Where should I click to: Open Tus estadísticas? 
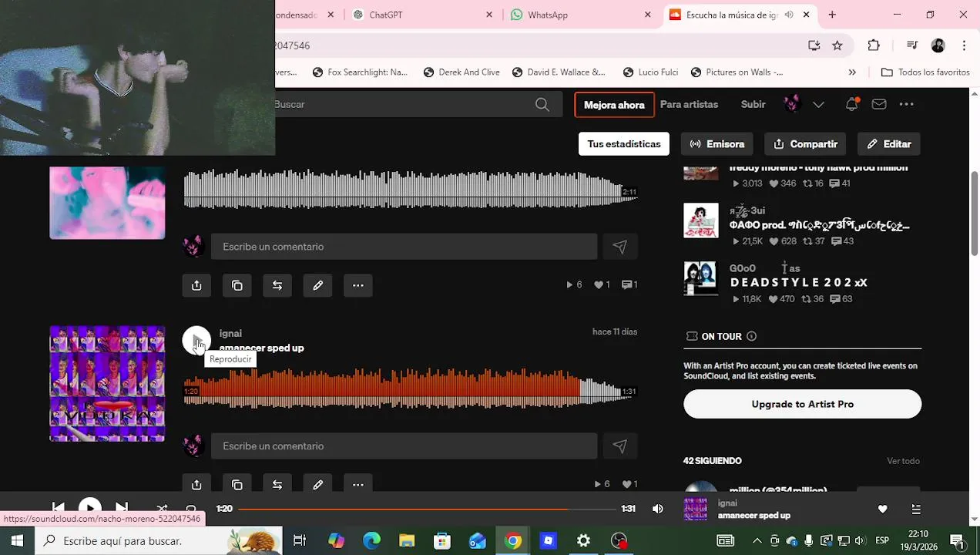pyautogui.click(x=624, y=144)
